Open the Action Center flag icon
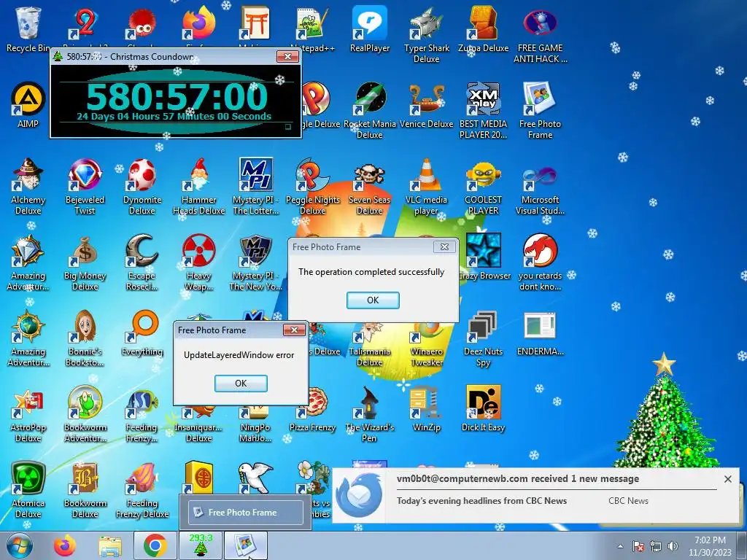747x560 pixels. pos(638,546)
